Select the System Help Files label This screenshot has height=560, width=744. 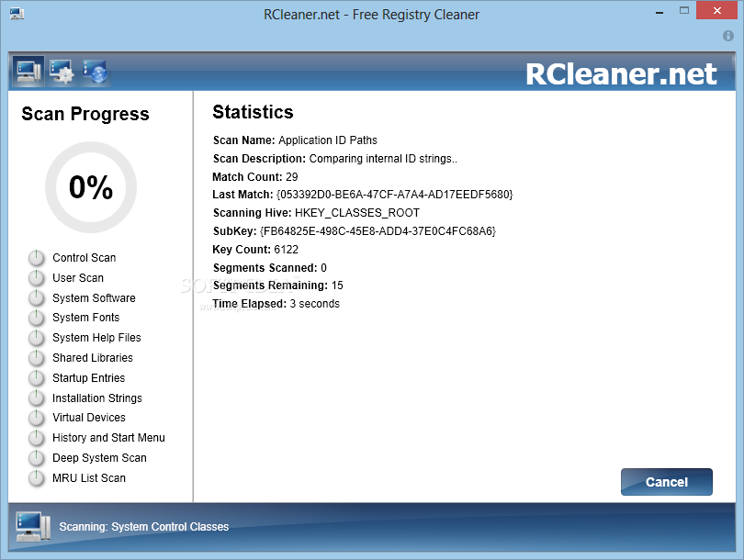point(96,338)
